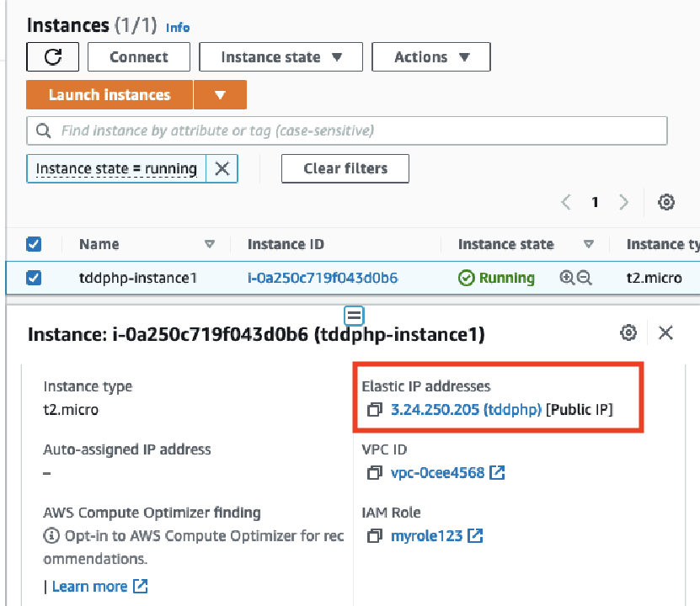700x606 pixels.
Task: Click the Instance type value in details
Action: 71,409
